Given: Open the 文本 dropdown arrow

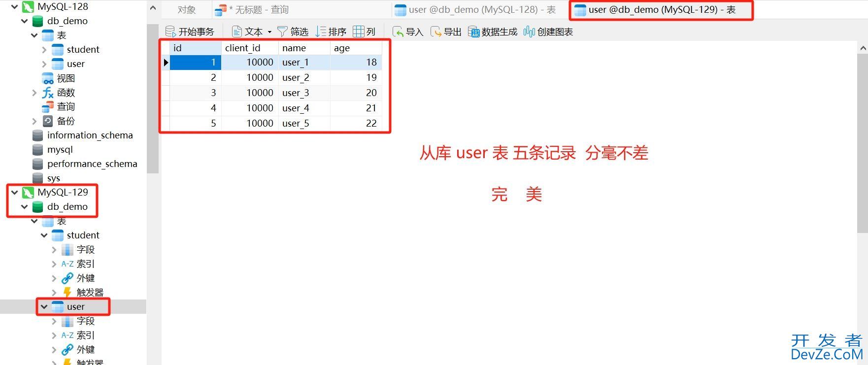Looking at the screenshot, I should [269, 32].
